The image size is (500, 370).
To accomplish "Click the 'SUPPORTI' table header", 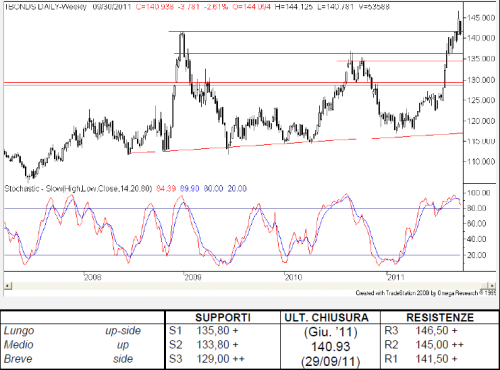I will [x=223, y=317].
